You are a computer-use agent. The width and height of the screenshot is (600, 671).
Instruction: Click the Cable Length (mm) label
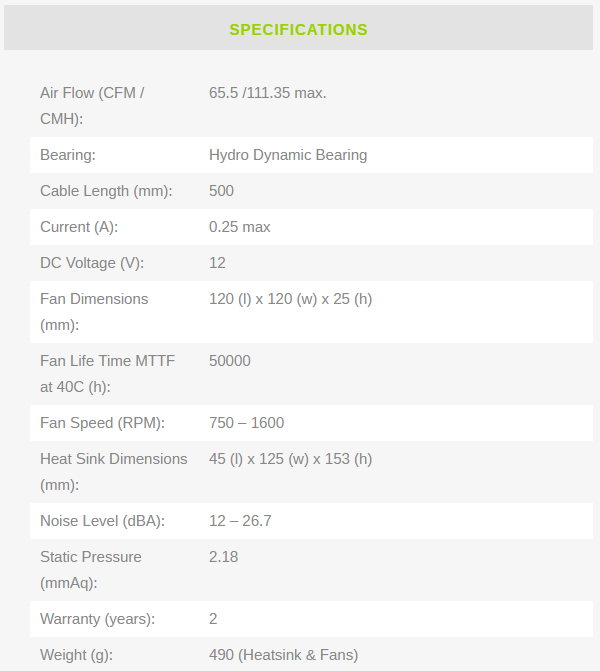click(x=106, y=191)
